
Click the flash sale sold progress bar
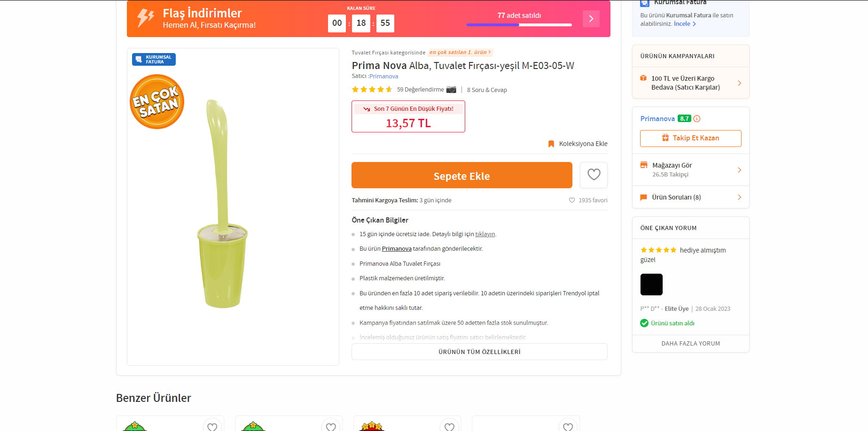pos(519,25)
